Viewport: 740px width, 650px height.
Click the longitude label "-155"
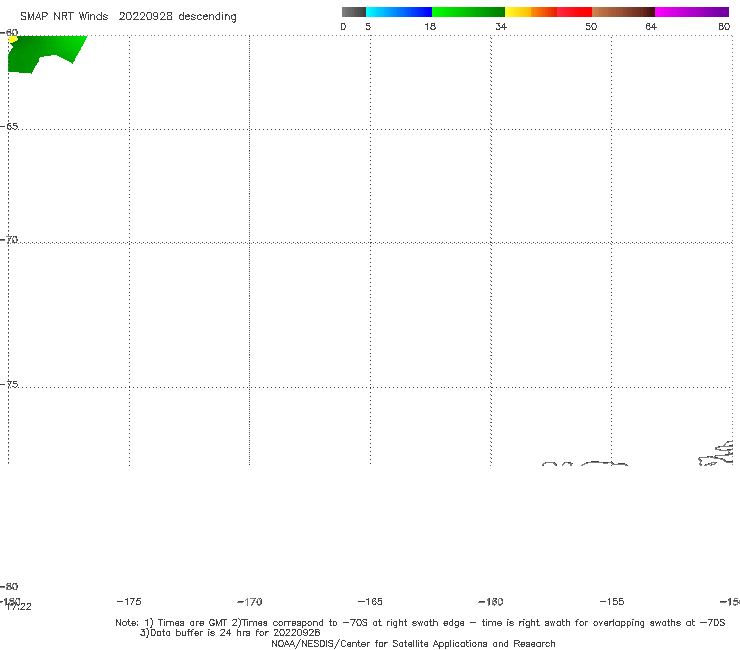click(x=612, y=601)
